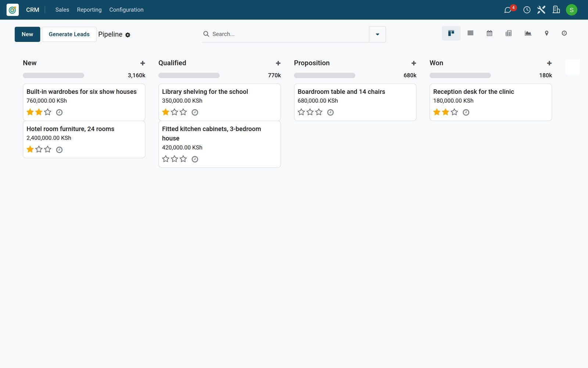Click the Qualified column header
This screenshot has height=368, width=588.
pyautogui.click(x=172, y=63)
